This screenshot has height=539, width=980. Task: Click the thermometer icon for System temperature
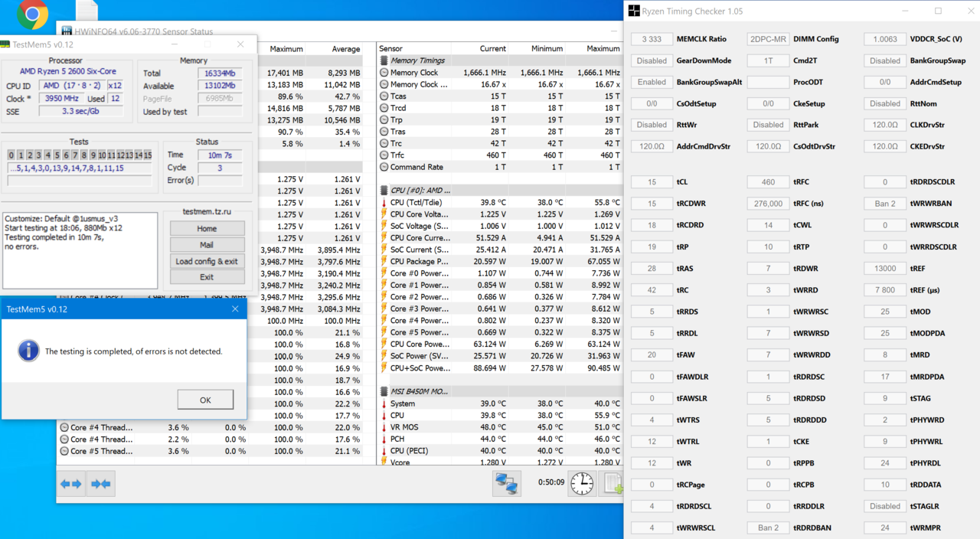(384, 403)
